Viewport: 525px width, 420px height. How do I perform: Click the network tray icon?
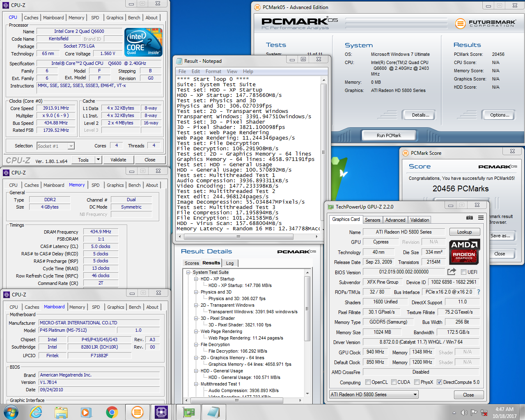point(484,413)
